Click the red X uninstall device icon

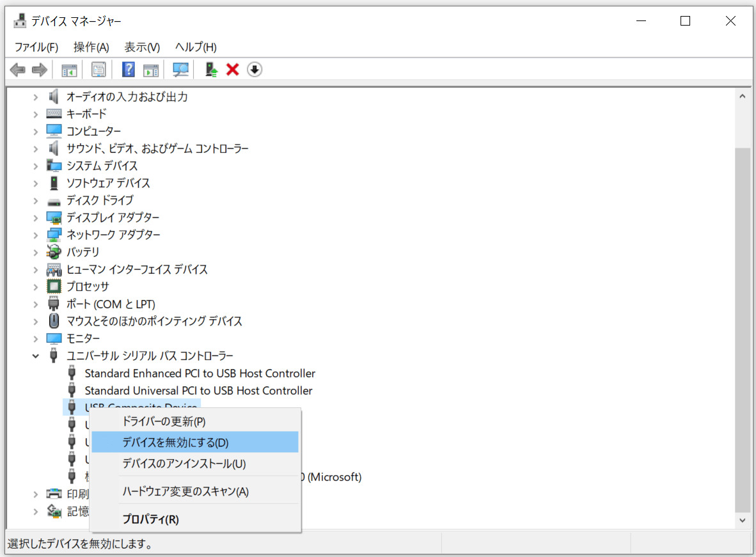233,70
